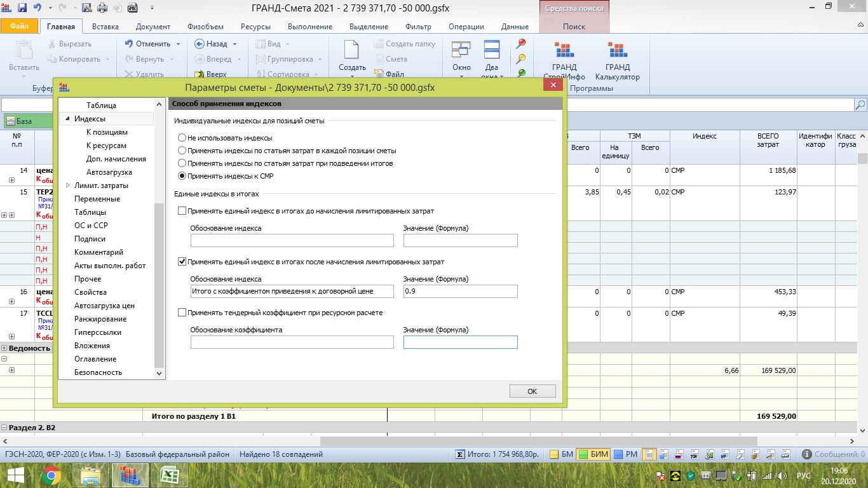Click the Файл menu button

coord(19,27)
